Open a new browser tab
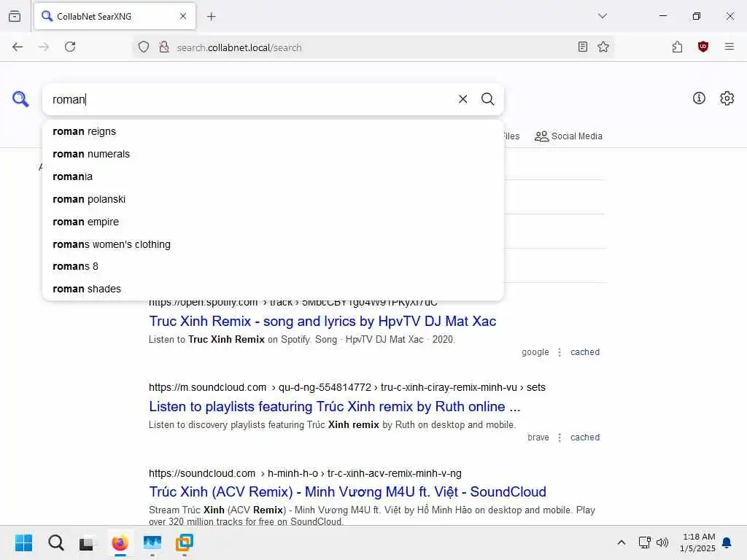 coord(211,17)
